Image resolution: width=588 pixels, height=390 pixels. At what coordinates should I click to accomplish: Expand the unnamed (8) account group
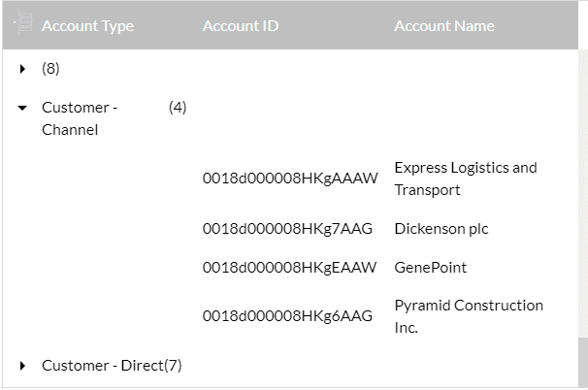(x=22, y=69)
